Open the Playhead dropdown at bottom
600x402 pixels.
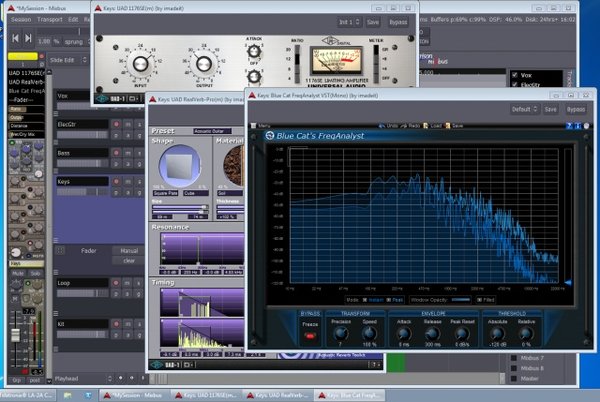(x=83, y=379)
